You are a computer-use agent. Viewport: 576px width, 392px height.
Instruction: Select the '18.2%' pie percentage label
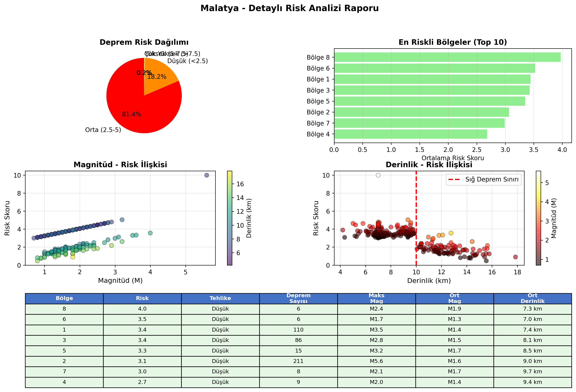[x=157, y=77]
